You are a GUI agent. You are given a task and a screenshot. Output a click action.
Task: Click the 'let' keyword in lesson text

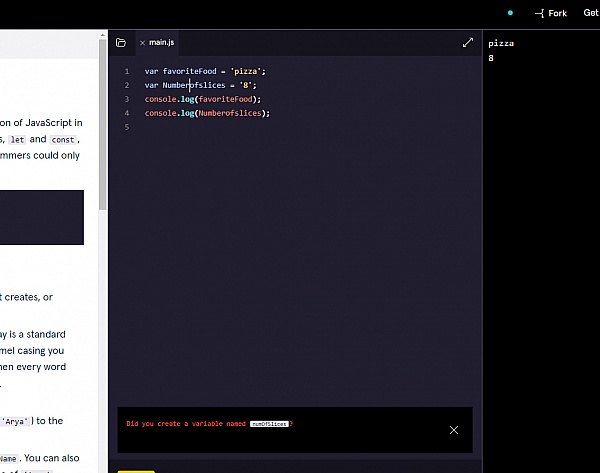17,140
